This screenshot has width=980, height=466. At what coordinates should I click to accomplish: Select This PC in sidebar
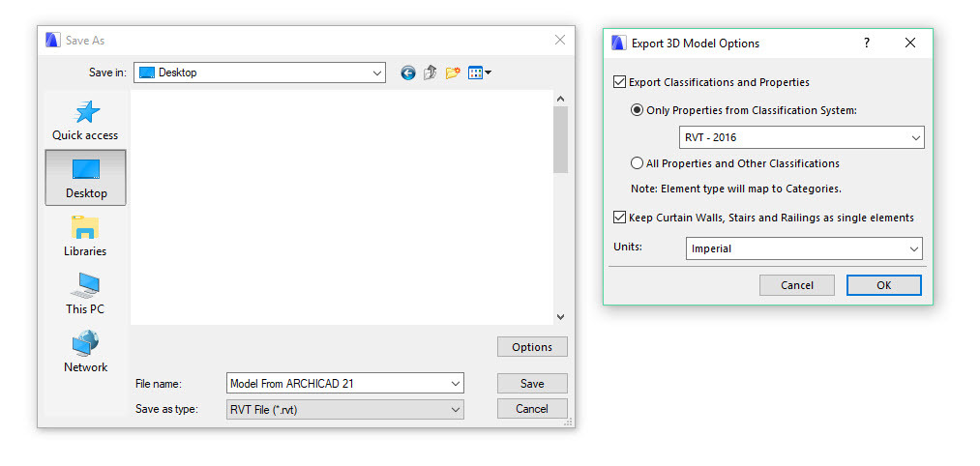tap(85, 294)
